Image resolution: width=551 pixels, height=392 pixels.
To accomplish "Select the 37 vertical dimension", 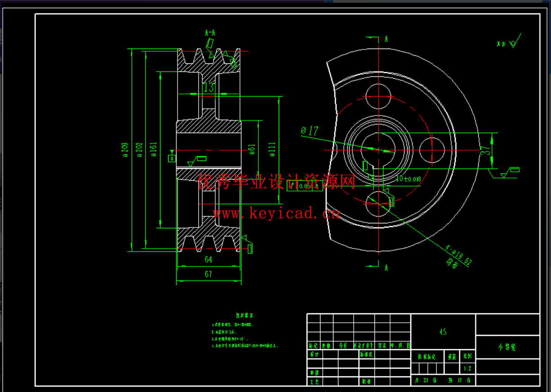I will pos(485,151).
